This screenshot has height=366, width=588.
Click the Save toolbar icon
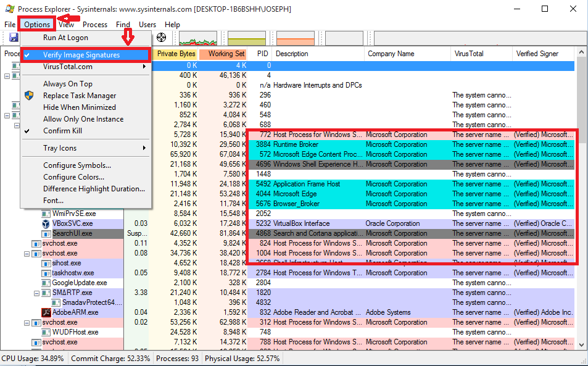tap(13, 37)
